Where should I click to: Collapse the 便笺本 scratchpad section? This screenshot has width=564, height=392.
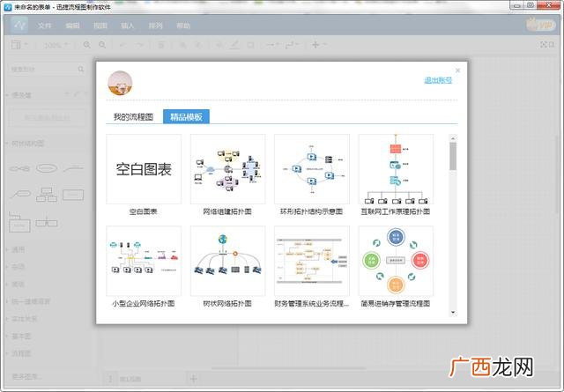click(21, 95)
